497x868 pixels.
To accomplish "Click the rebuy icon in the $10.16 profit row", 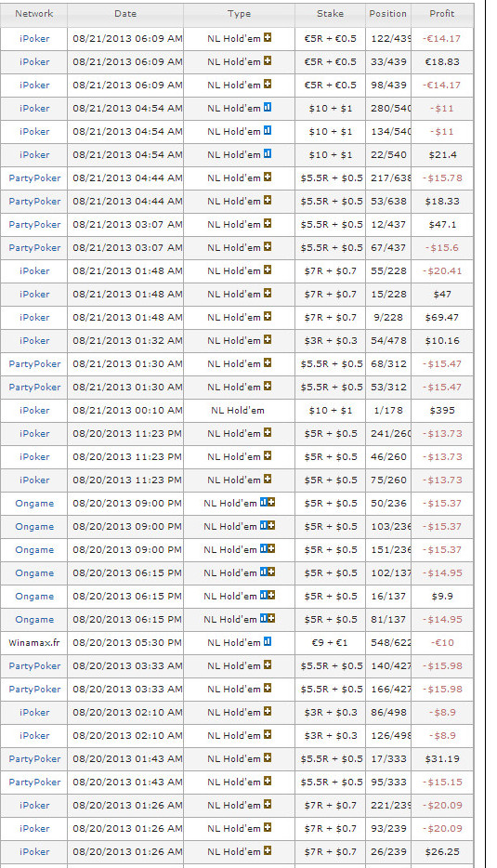I will [x=268, y=340].
